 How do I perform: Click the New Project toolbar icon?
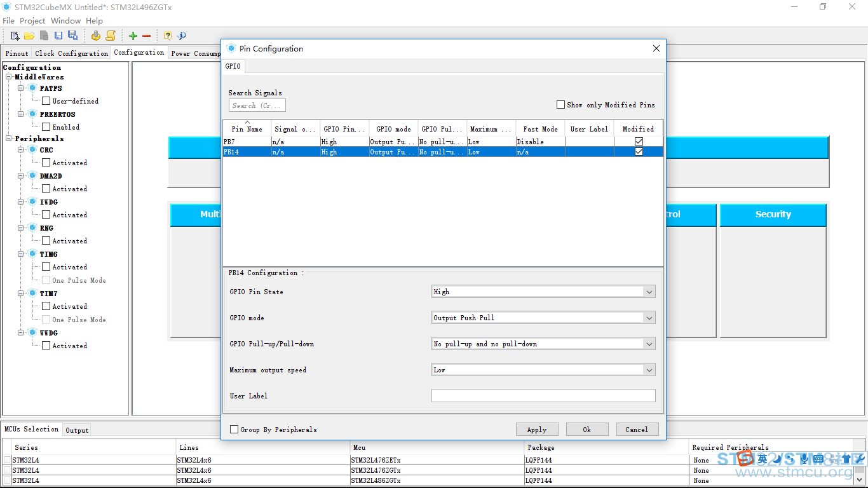click(15, 36)
